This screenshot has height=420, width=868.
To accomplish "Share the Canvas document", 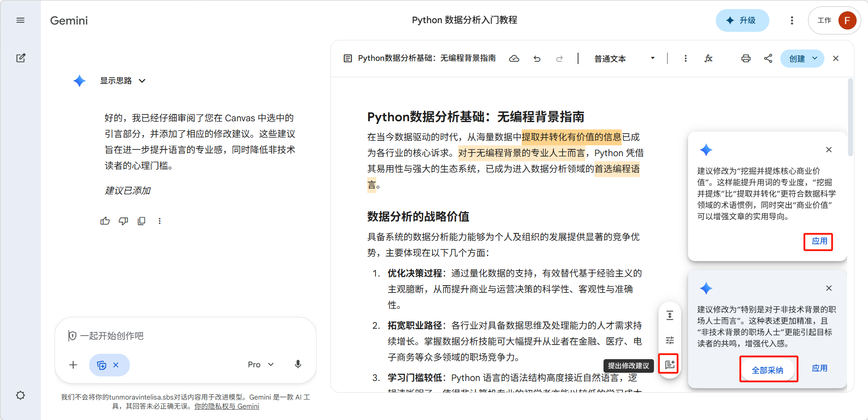I will (768, 59).
